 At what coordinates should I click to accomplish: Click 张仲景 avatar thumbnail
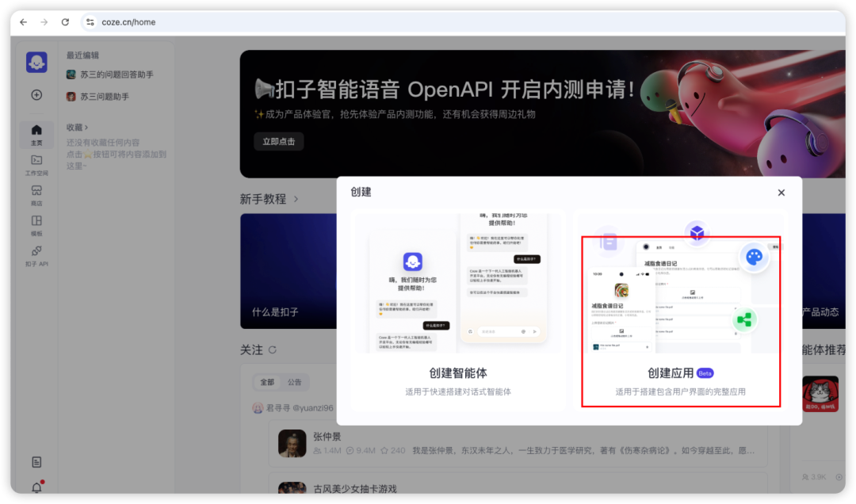click(292, 444)
